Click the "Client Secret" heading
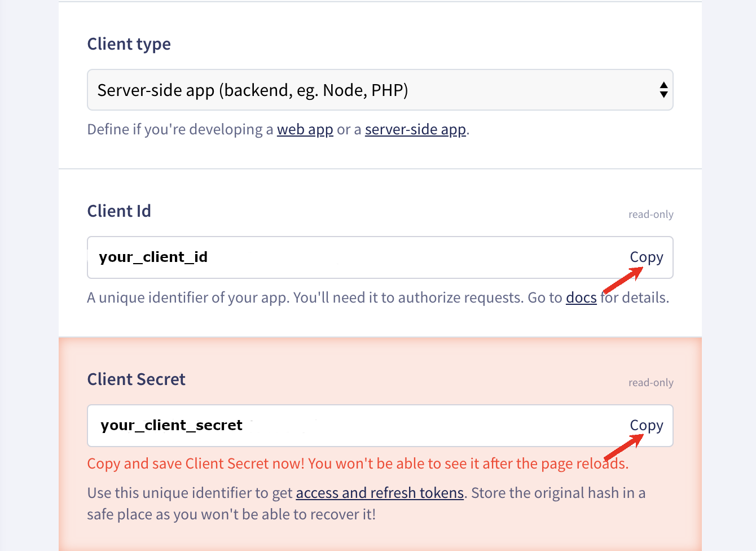 pyautogui.click(x=136, y=379)
